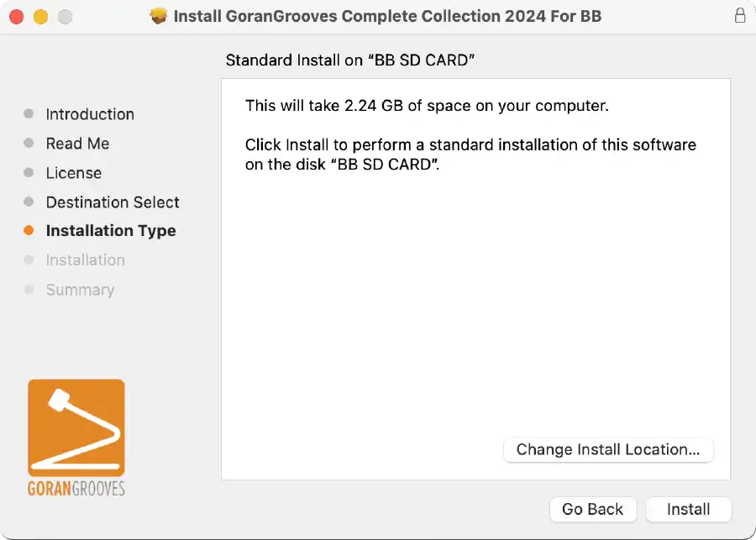Click the package icon beside window title
Screen dimensions: 756x540
tap(158, 16)
